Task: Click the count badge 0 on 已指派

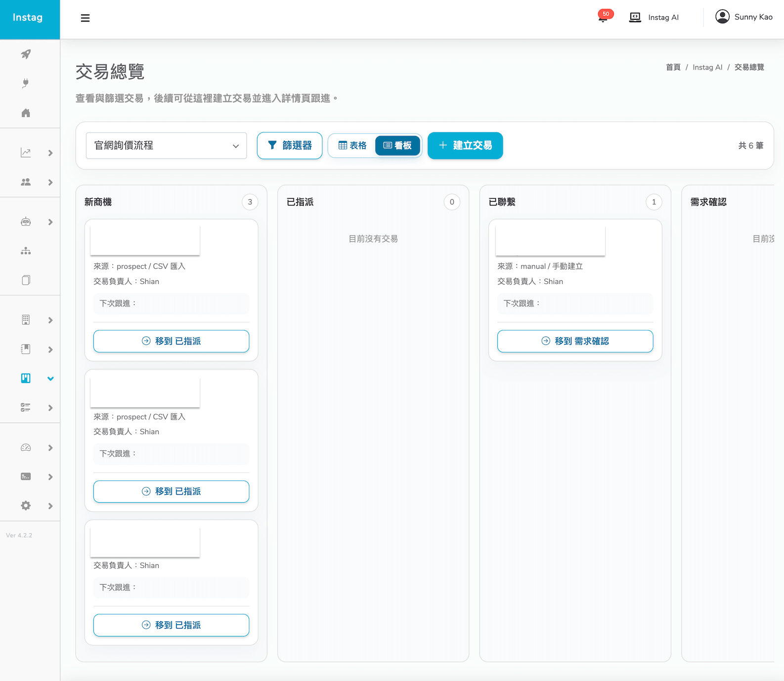Action: tap(452, 202)
